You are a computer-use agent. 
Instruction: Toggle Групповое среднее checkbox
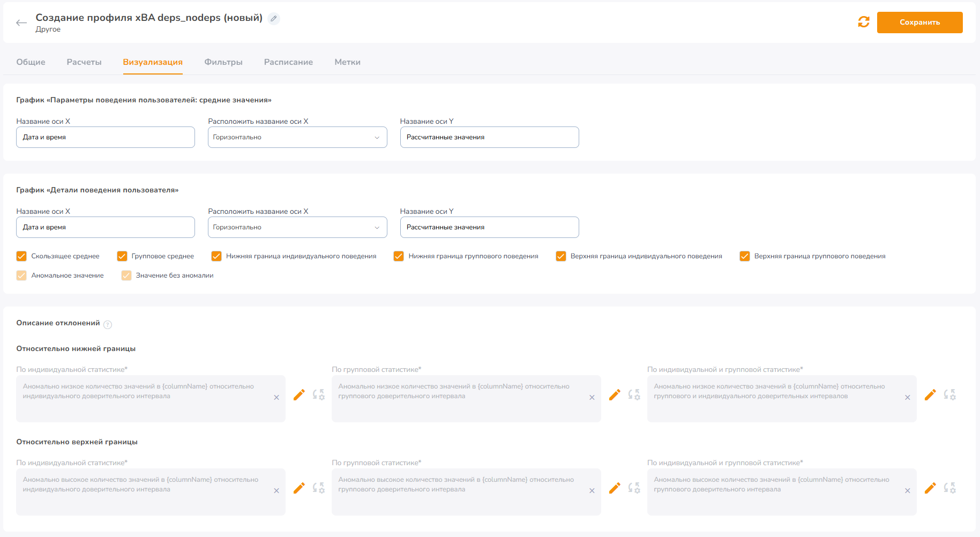(122, 256)
